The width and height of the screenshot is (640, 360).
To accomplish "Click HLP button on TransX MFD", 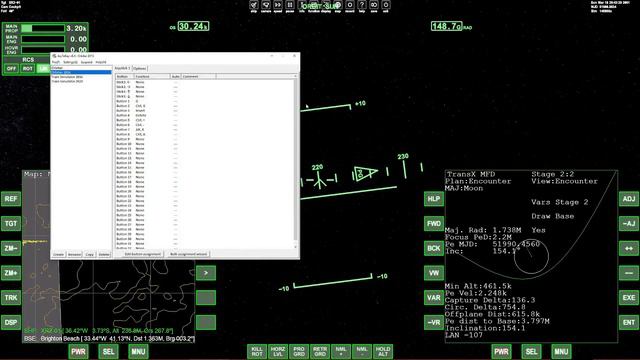I will (x=434, y=199).
